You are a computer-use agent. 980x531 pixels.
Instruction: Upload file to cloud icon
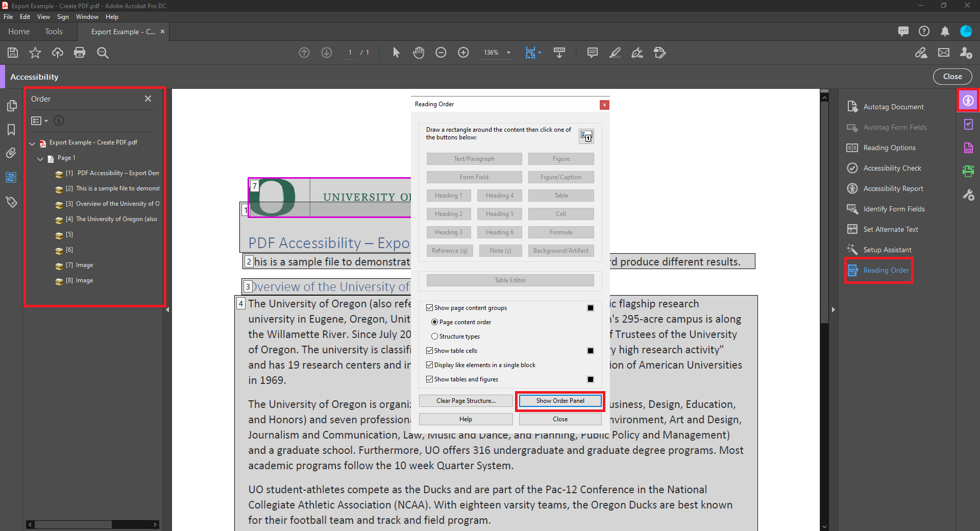[58, 53]
